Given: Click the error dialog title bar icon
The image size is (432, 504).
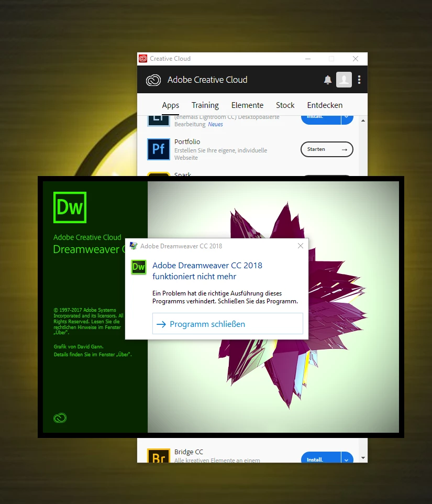Looking at the screenshot, I should point(134,246).
